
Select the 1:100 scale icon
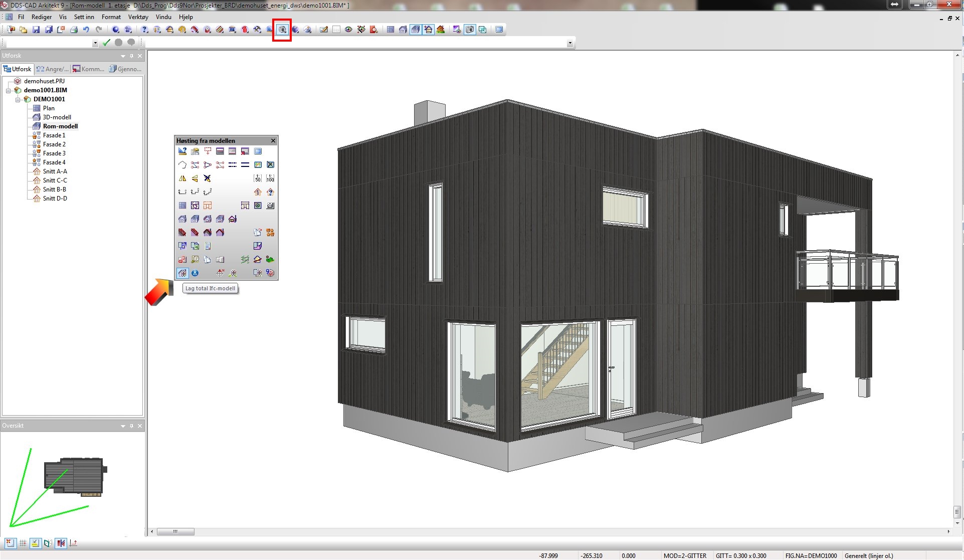coord(270,178)
